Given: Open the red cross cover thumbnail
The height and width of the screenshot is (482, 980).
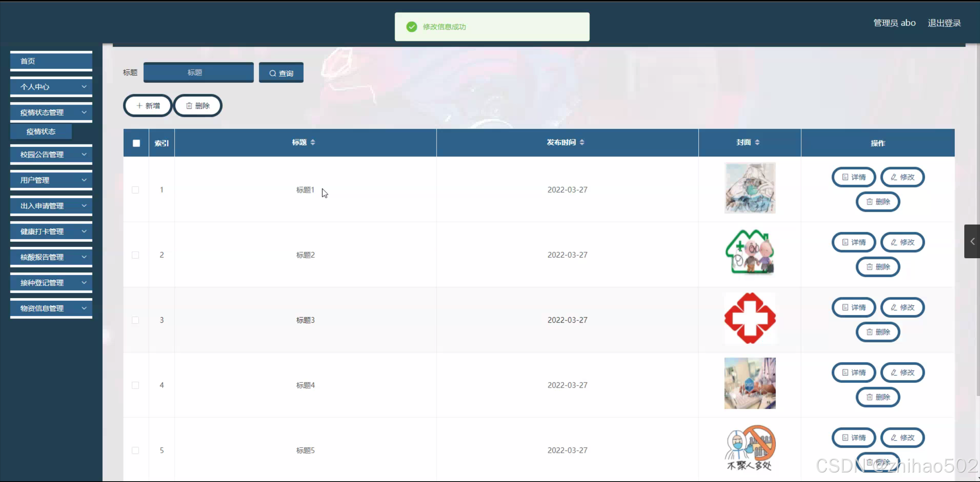Looking at the screenshot, I should [x=749, y=318].
